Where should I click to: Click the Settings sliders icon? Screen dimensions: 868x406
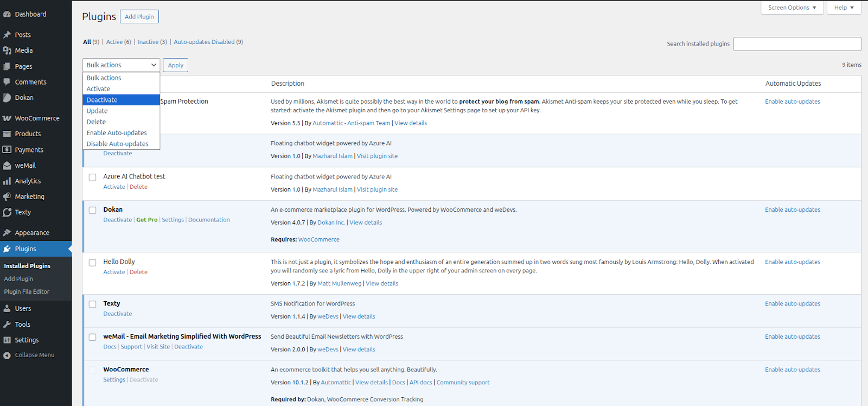coord(7,340)
